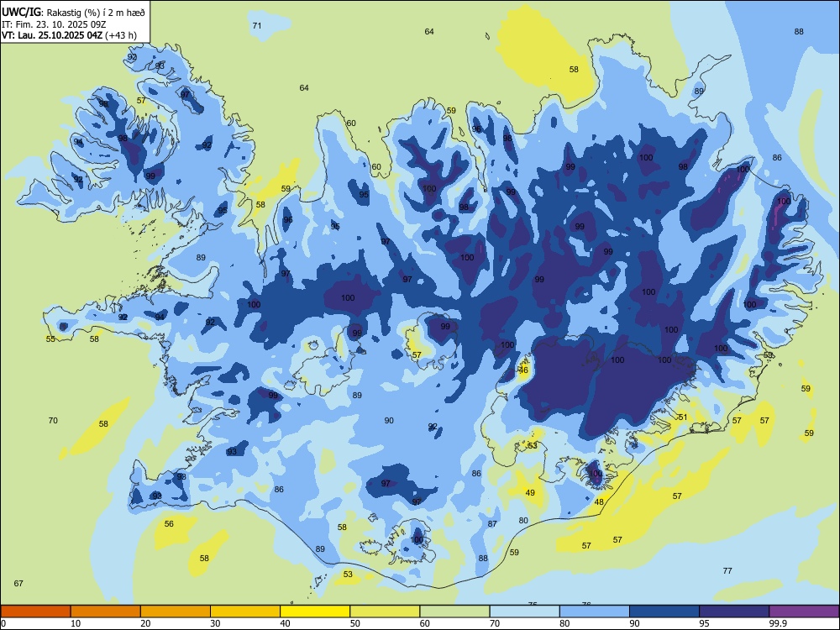This screenshot has width=840, height=630.
Task: Pick the pale yellow 50–60 legend swatch
Action: [x=385, y=612]
